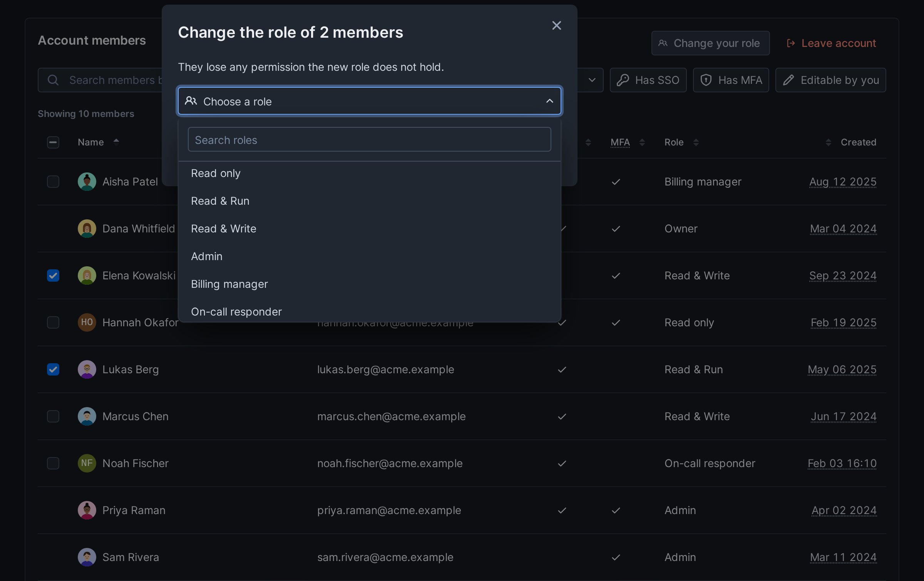Sort by the Created column
Image resolution: width=924 pixels, height=581 pixels.
click(x=828, y=142)
